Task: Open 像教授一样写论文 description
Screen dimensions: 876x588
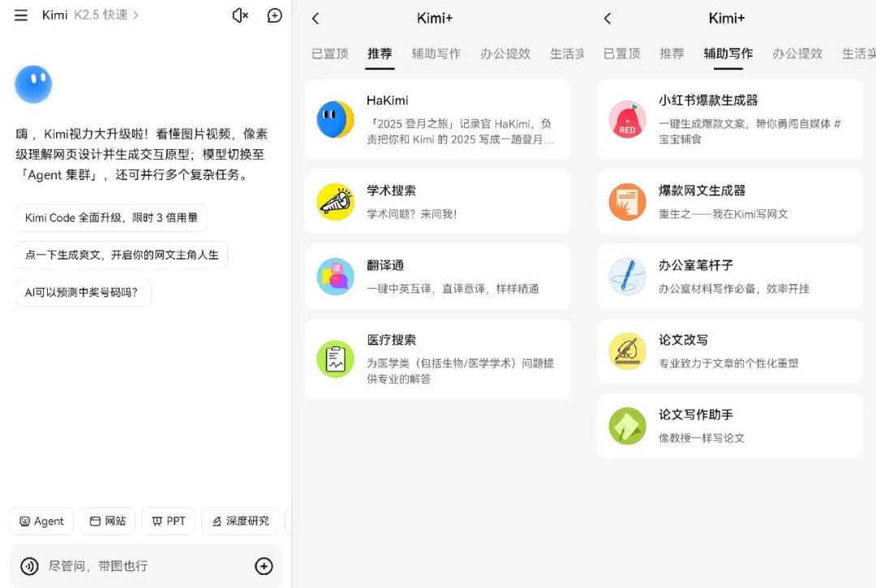Action: (x=701, y=438)
